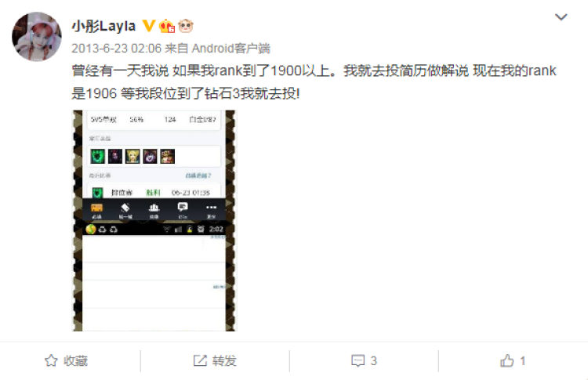This screenshot has height=380, width=588.
Task: Open the post options chevron menu
Action: coord(561,17)
